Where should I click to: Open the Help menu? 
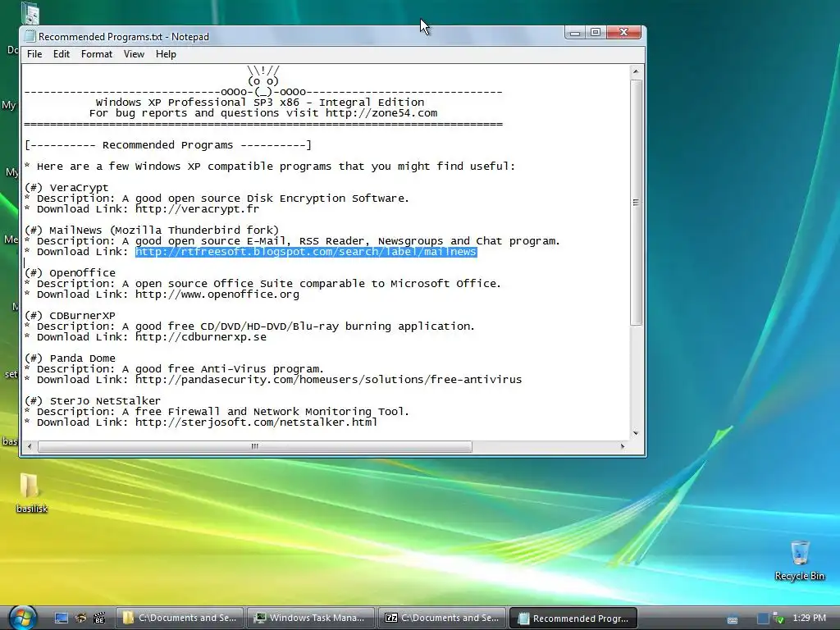pos(166,54)
